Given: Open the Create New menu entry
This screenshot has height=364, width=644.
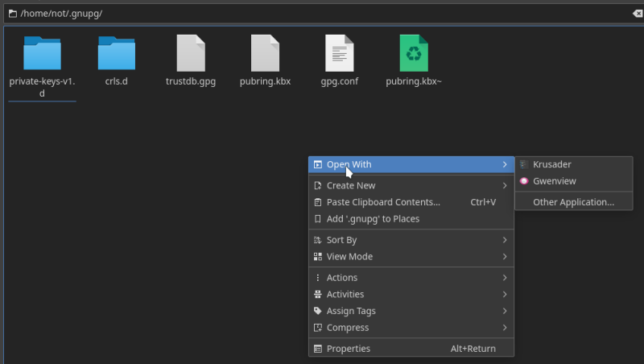Looking at the screenshot, I should 411,186.
